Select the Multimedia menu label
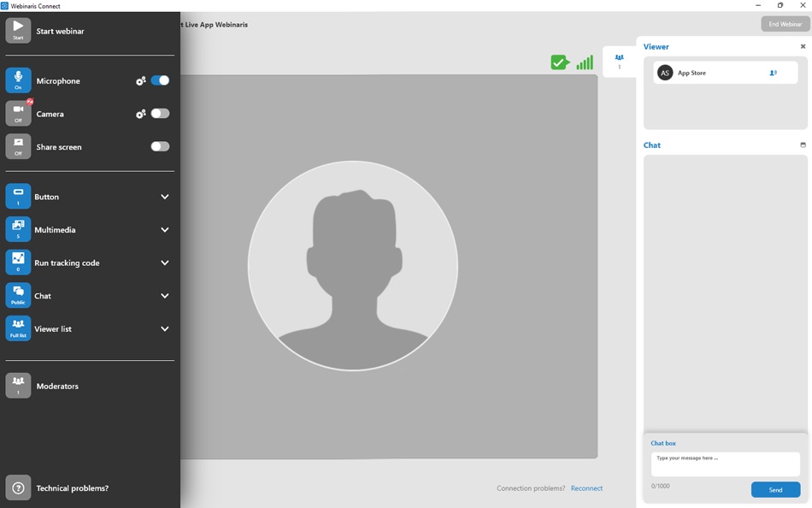812x508 pixels. [55, 230]
